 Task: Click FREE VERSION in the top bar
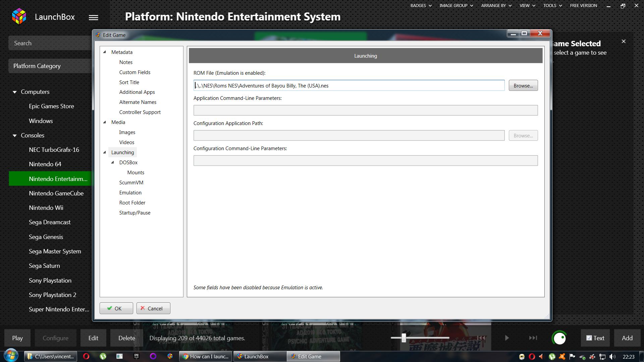point(583,5)
